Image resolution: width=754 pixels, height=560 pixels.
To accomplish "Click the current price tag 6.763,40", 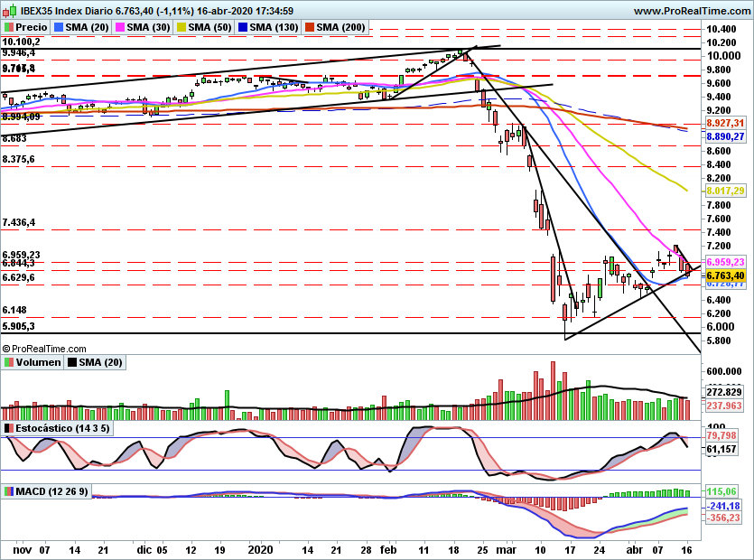I will (x=725, y=275).
